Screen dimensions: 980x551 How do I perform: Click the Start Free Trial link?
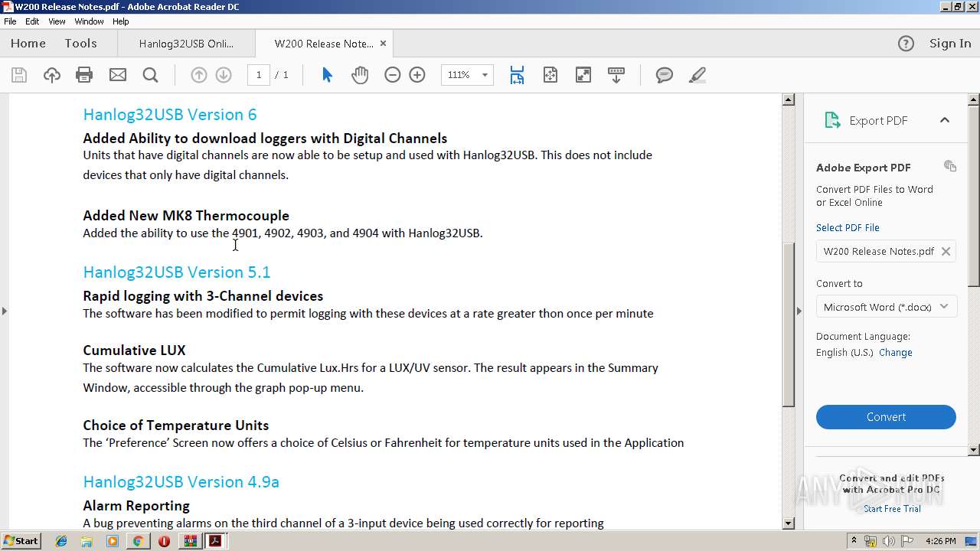click(x=892, y=509)
